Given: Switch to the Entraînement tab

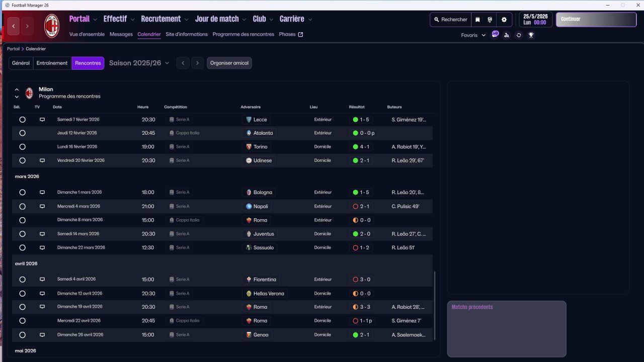Looking at the screenshot, I should coord(52,63).
